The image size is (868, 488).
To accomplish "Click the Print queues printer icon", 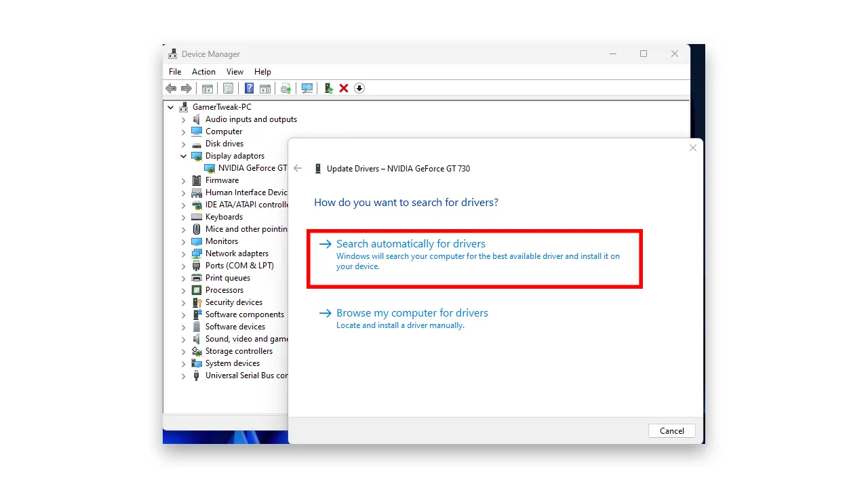I will click(197, 278).
